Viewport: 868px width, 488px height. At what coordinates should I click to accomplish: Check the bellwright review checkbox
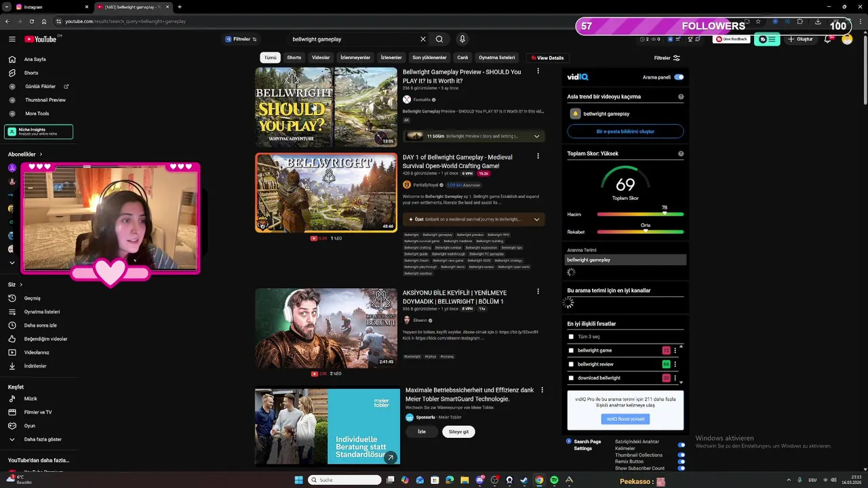[x=571, y=364]
